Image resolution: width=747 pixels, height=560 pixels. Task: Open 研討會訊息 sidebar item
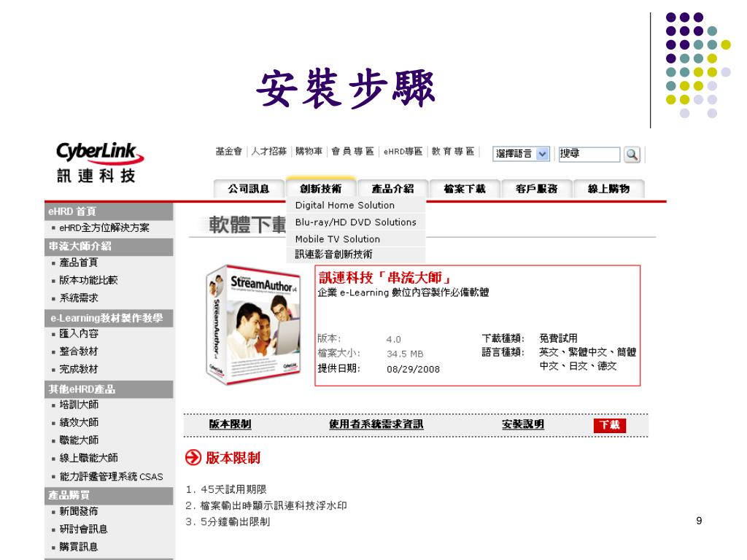point(83,529)
